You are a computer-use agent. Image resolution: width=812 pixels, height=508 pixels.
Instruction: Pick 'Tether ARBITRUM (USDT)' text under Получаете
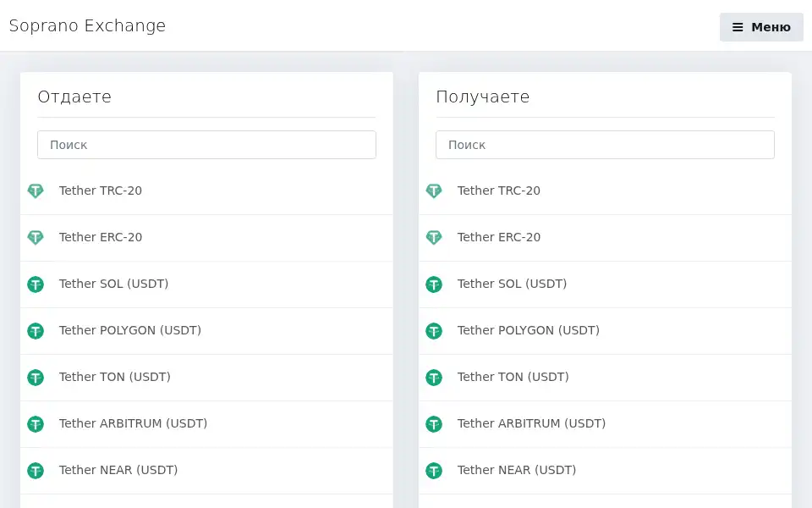pyautogui.click(x=531, y=424)
